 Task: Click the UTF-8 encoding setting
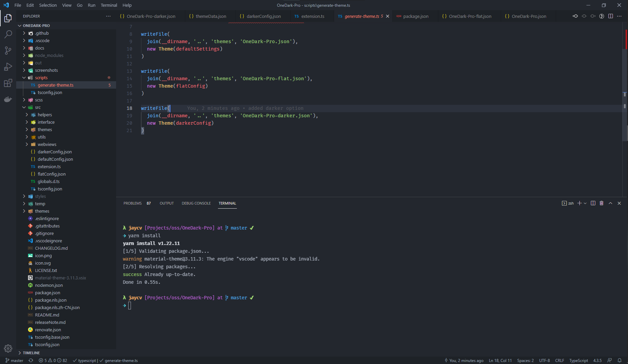pos(544,360)
